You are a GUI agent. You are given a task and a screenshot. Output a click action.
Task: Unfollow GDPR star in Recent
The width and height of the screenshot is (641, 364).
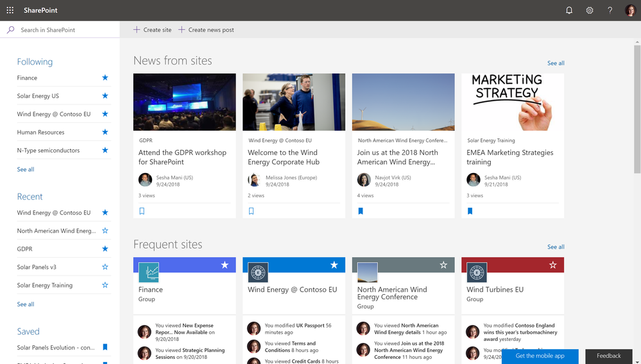pos(105,249)
